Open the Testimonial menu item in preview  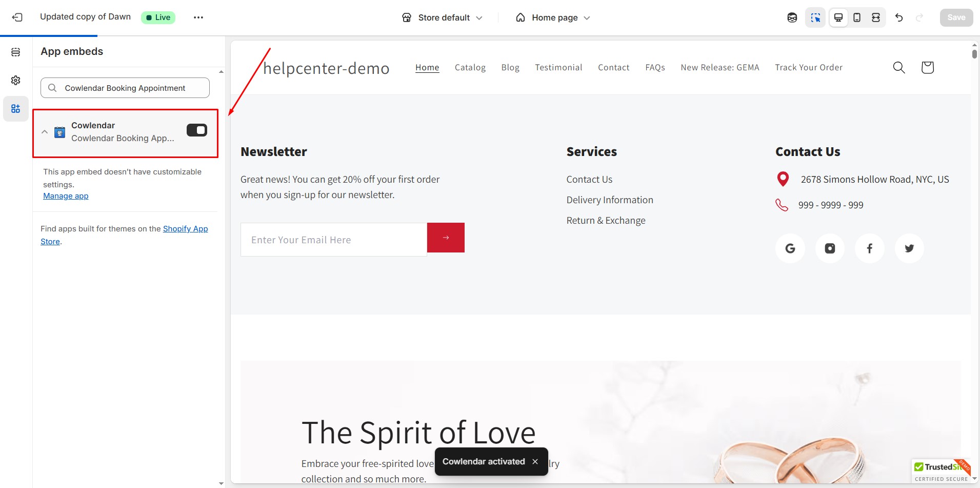pos(558,67)
